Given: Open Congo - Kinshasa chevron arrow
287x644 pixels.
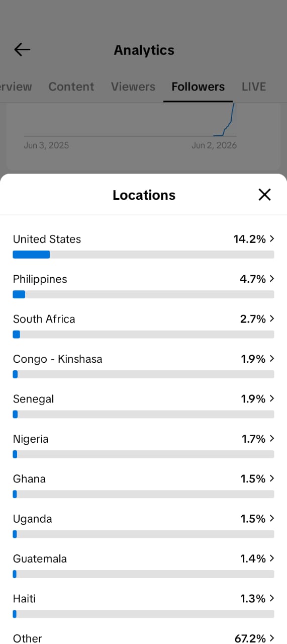Looking at the screenshot, I should tap(272, 359).
